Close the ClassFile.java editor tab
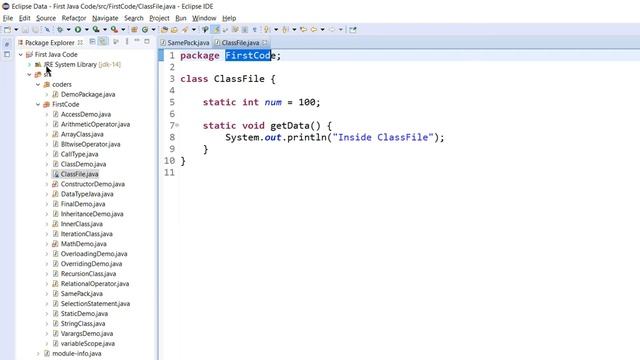640x360 pixels. (x=265, y=42)
